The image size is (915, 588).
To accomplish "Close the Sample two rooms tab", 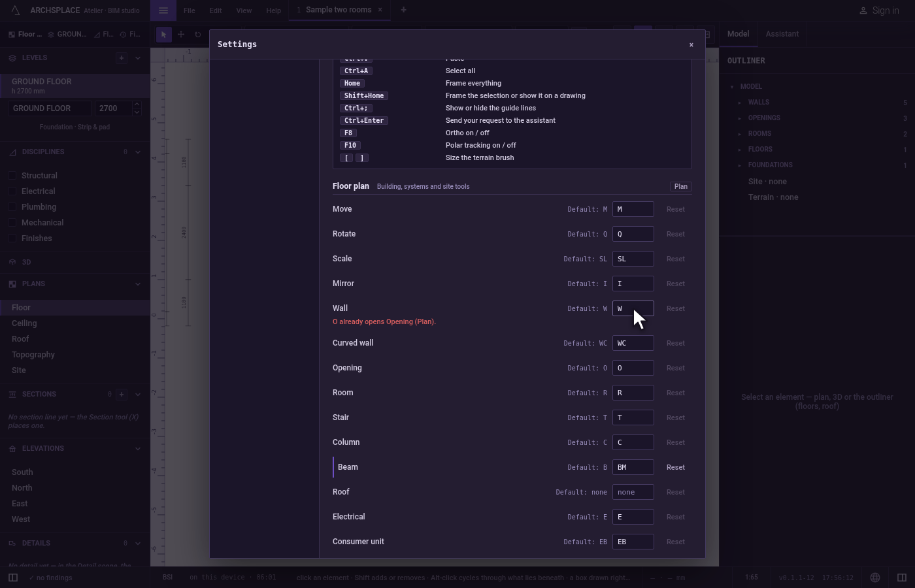I will (x=380, y=10).
